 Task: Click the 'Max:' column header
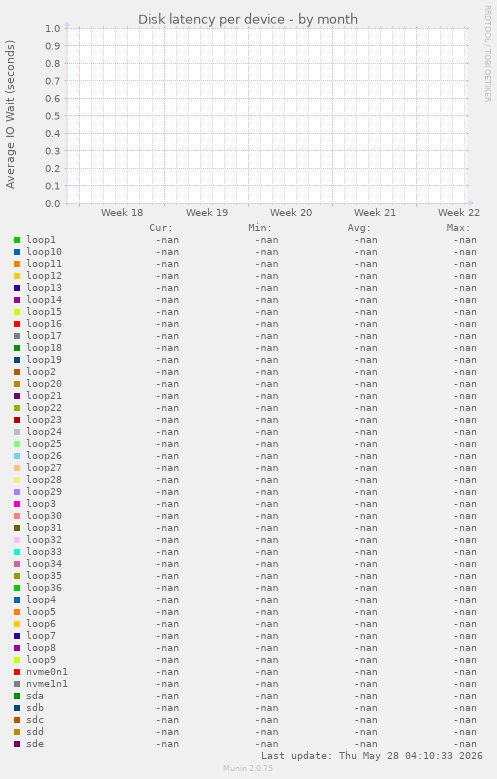coord(458,228)
